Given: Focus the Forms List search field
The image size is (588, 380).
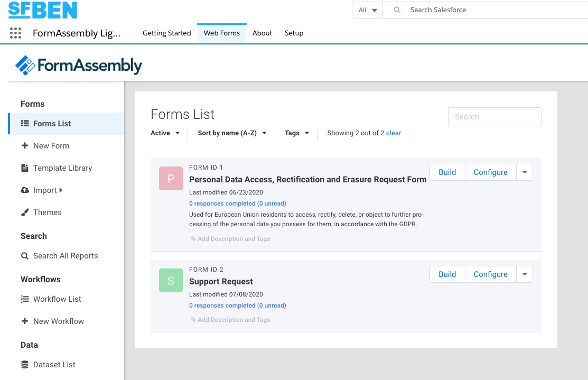Looking at the screenshot, I should 494,117.
